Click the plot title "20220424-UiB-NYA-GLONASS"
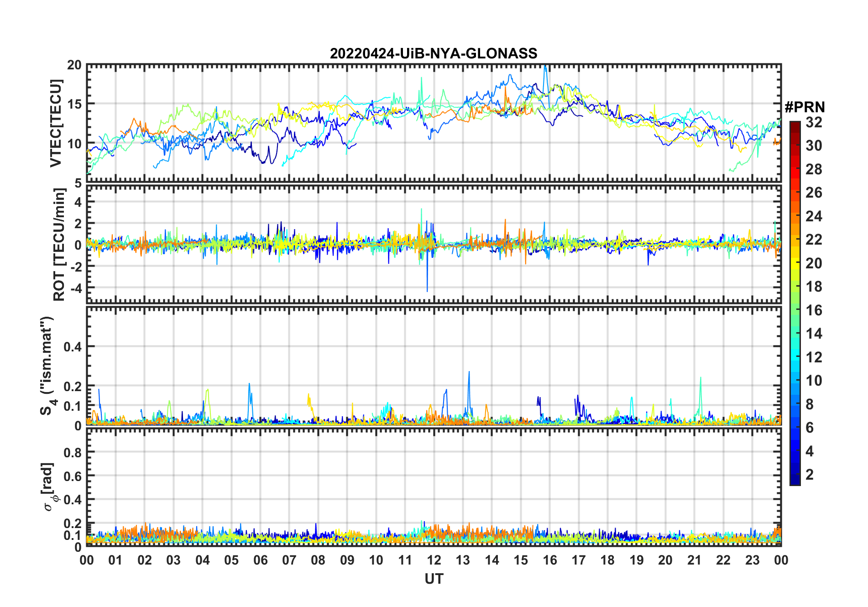Viewport: 868px width, 607px height. [434, 53]
